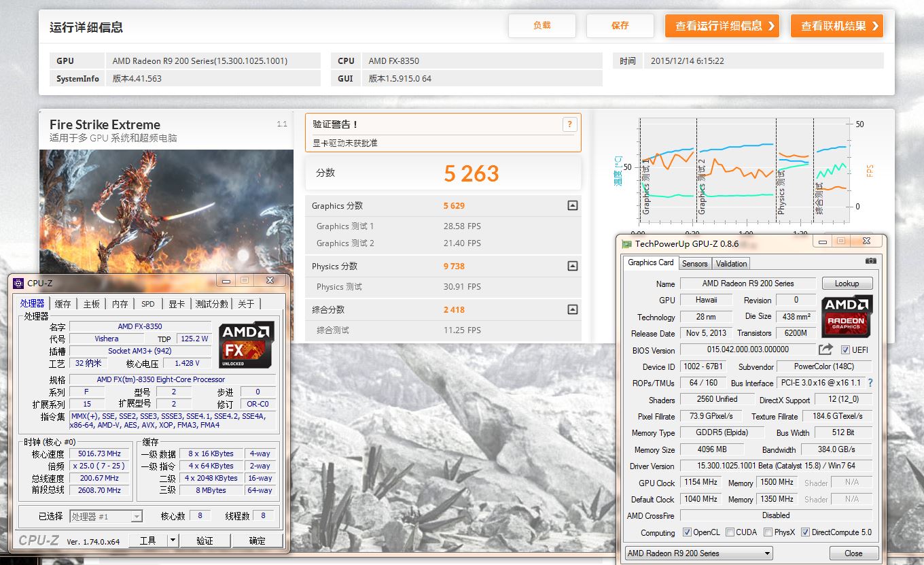Screen dimensions: 924x565
Task: Click the 5 263 overall score
Action: click(x=472, y=173)
